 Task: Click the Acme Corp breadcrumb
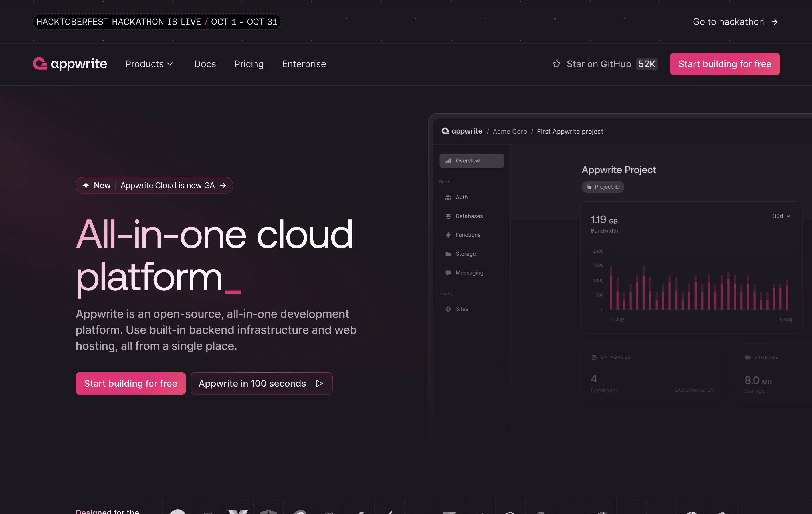(x=510, y=132)
